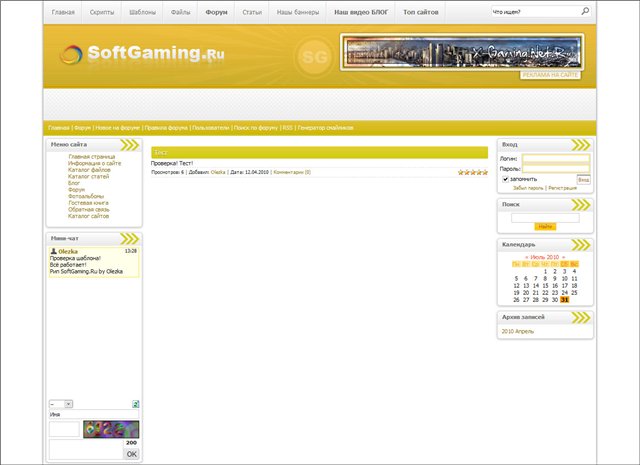
Task: Click 'Регистрация' link
Action: click(562, 188)
